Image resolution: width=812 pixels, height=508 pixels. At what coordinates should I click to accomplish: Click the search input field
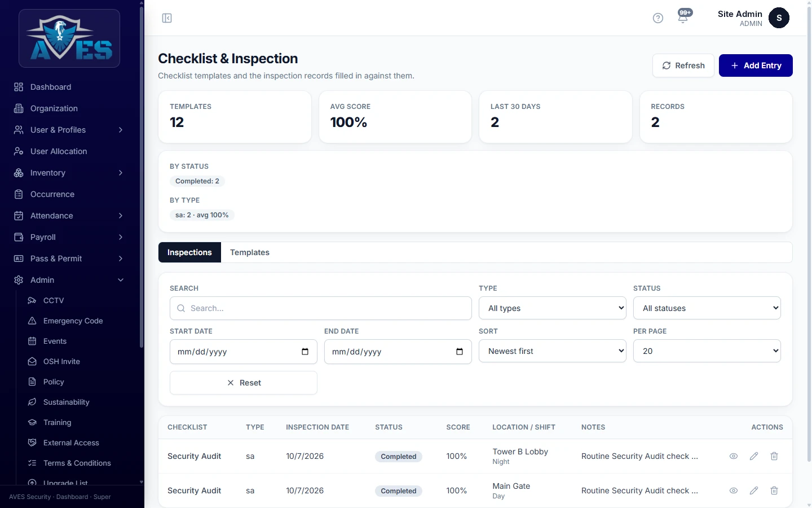(321, 308)
